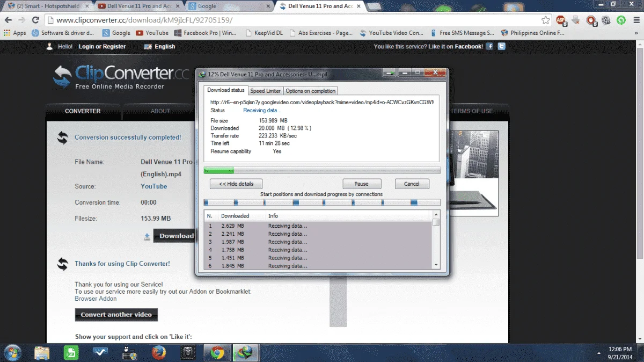Open the Google bookmark in bookmarks bar
This screenshot has width=644, height=362.
(116, 33)
